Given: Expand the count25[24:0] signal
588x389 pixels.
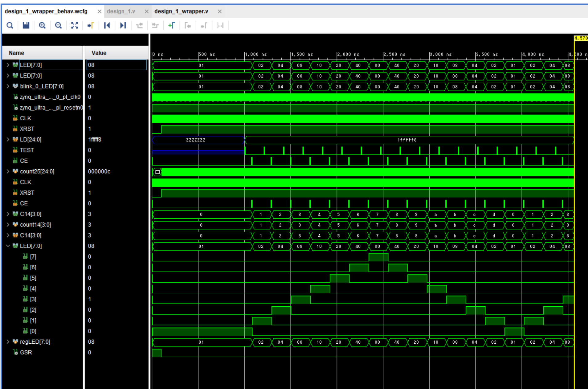Looking at the screenshot, I should [8, 172].
